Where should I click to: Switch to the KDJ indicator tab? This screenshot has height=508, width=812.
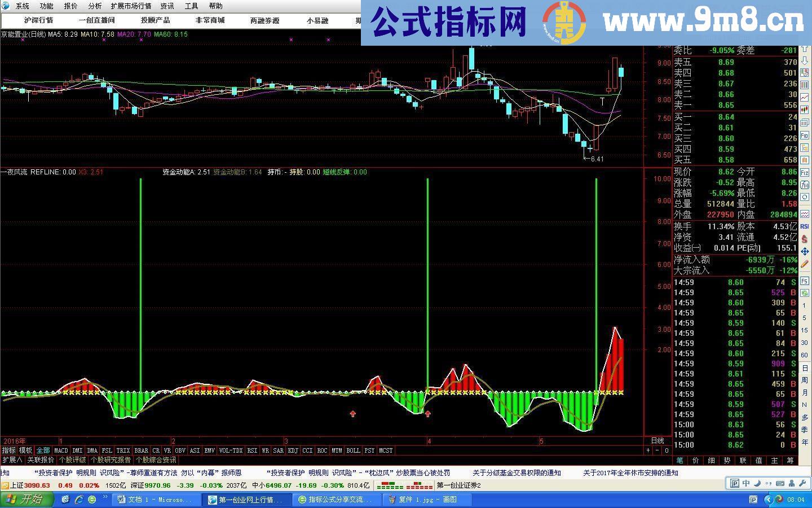pos(293,450)
